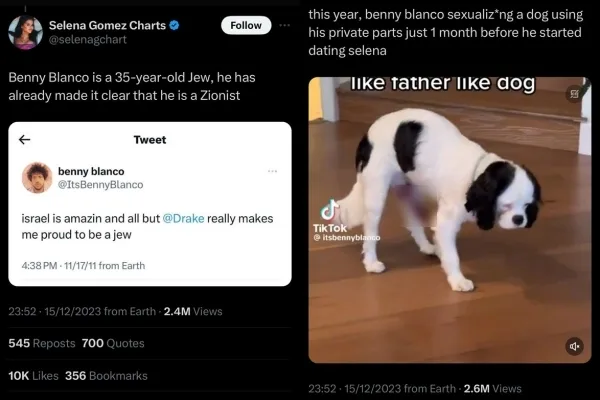Image resolution: width=600 pixels, height=400 pixels.
Task: View the 545 Reposts list
Action: coord(42,343)
